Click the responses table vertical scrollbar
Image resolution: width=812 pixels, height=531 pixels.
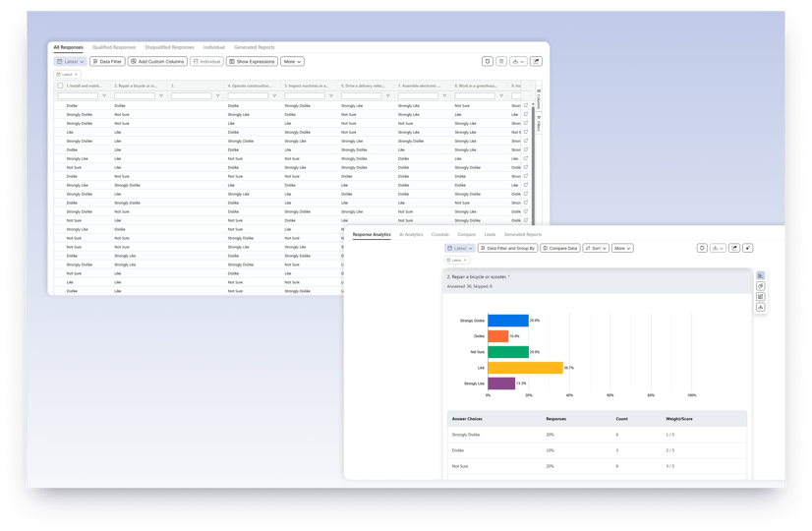click(533, 166)
